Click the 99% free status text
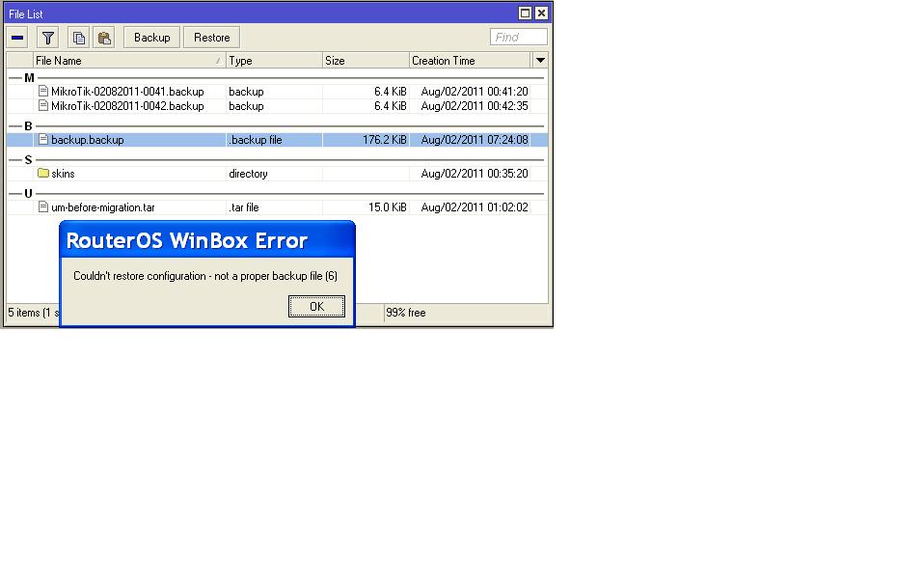This screenshot has height=579, width=924. [405, 313]
